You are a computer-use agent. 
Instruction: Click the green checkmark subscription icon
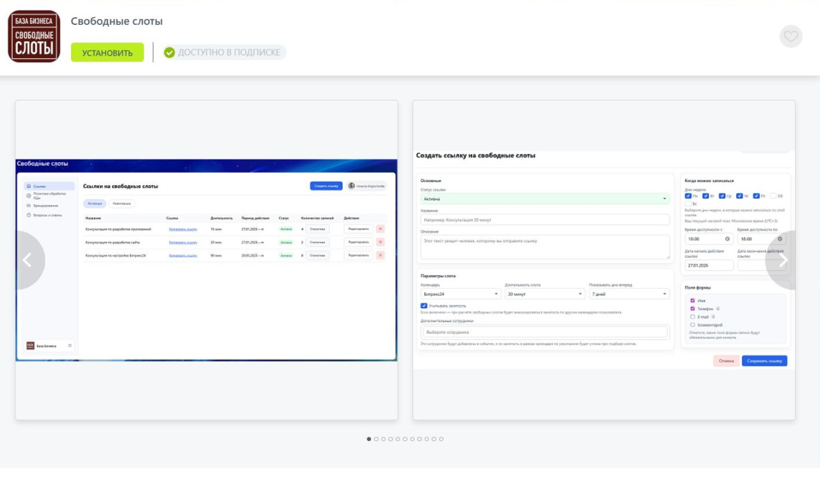click(x=169, y=53)
